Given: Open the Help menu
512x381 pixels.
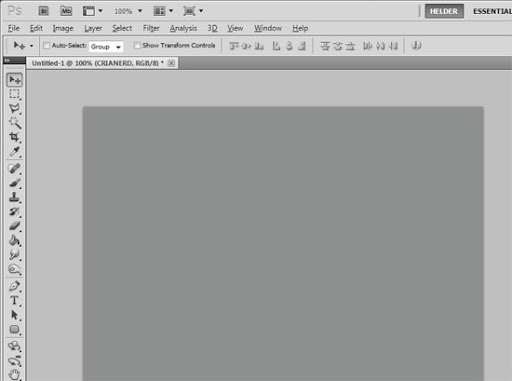Looking at the screenshot, I should [300, 28].
